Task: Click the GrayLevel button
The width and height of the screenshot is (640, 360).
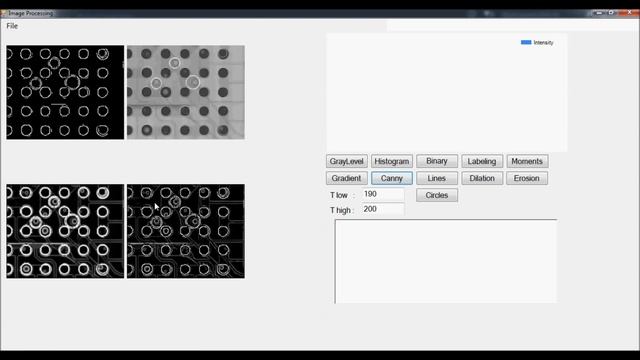Action: tap(347, 161)
